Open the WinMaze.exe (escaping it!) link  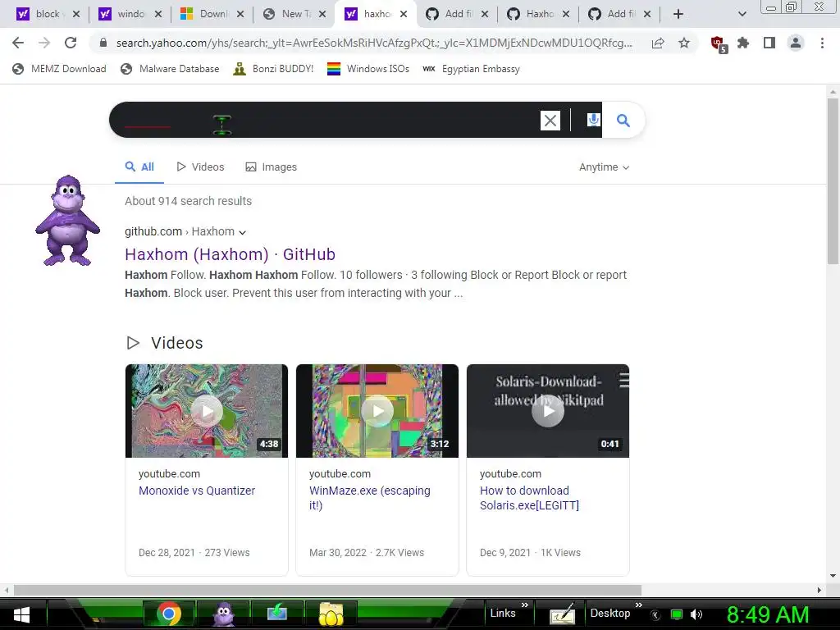(x=370, y=498)
